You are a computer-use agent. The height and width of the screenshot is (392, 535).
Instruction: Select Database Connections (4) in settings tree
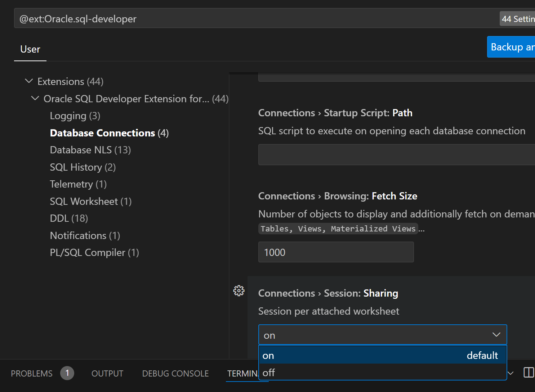[x=109, y=133]
